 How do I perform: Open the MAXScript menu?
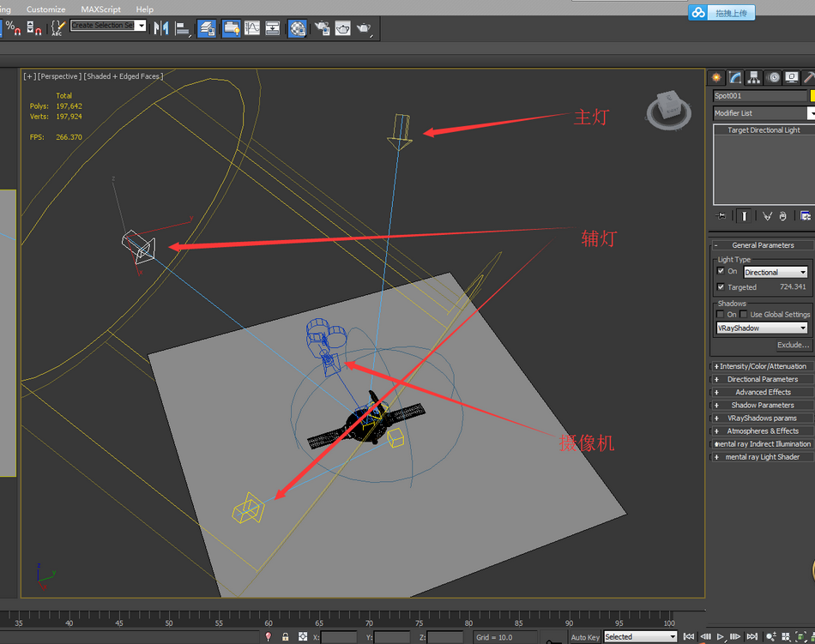pyautogui.click(x=100, y=9)
